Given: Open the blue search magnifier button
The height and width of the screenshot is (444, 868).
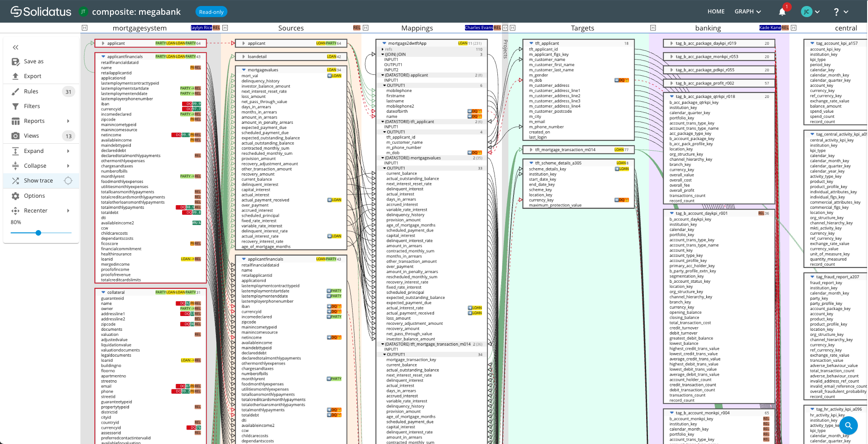Looking at the screenshot, I should 849,426.
